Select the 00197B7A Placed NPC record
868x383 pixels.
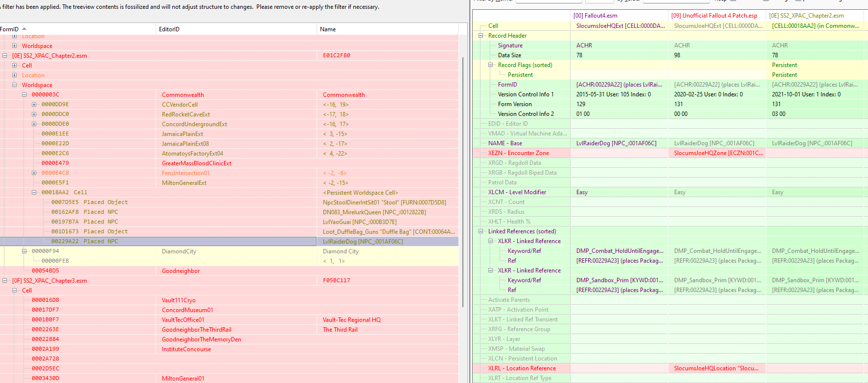(x=229, y=222)
